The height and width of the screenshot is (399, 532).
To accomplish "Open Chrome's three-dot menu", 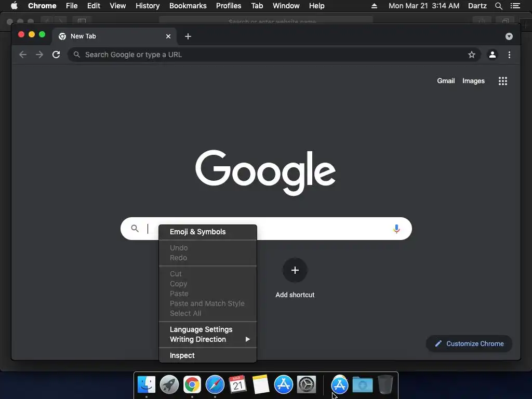I will coord(509,55).
